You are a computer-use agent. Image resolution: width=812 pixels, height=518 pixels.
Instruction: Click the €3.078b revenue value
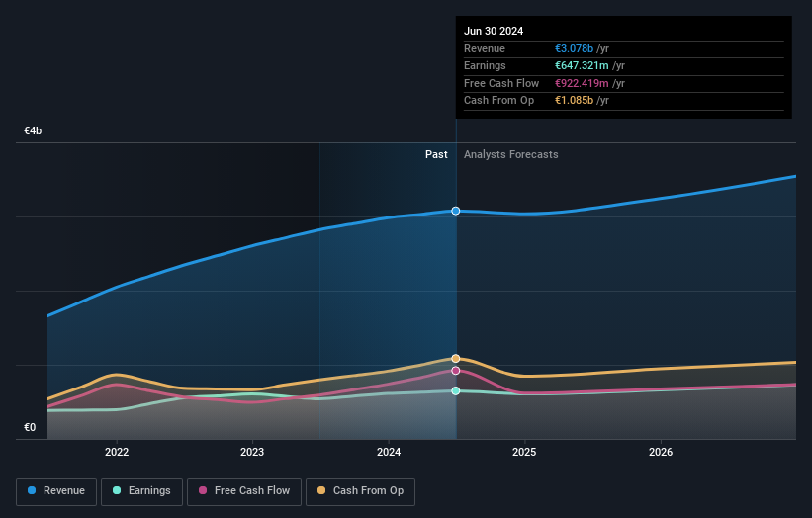click(575, 48)
